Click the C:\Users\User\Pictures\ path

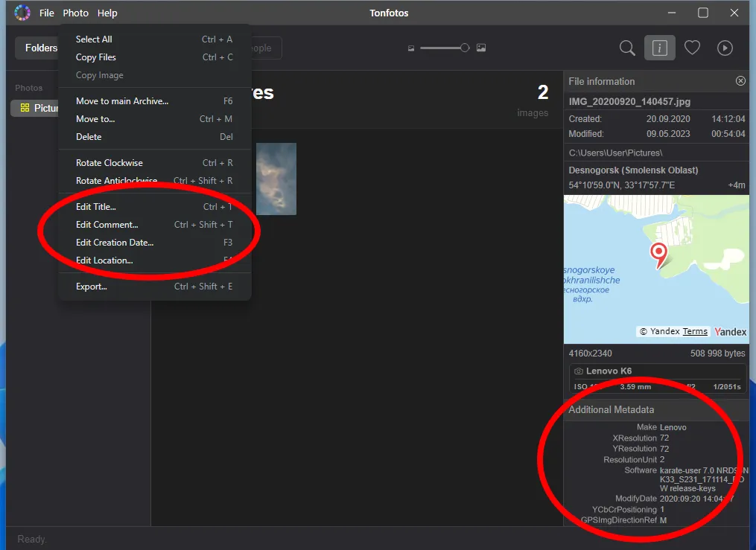click(615, 153)
